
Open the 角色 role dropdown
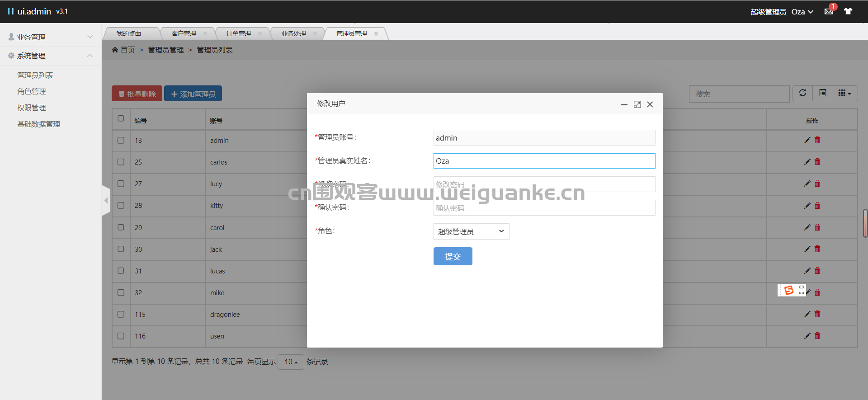click(471, 231)
